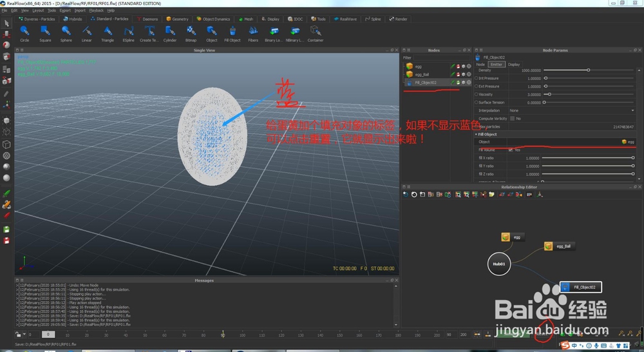Open the Emitter tab in Node Params

pyautogui.click(x=496, y=64)
